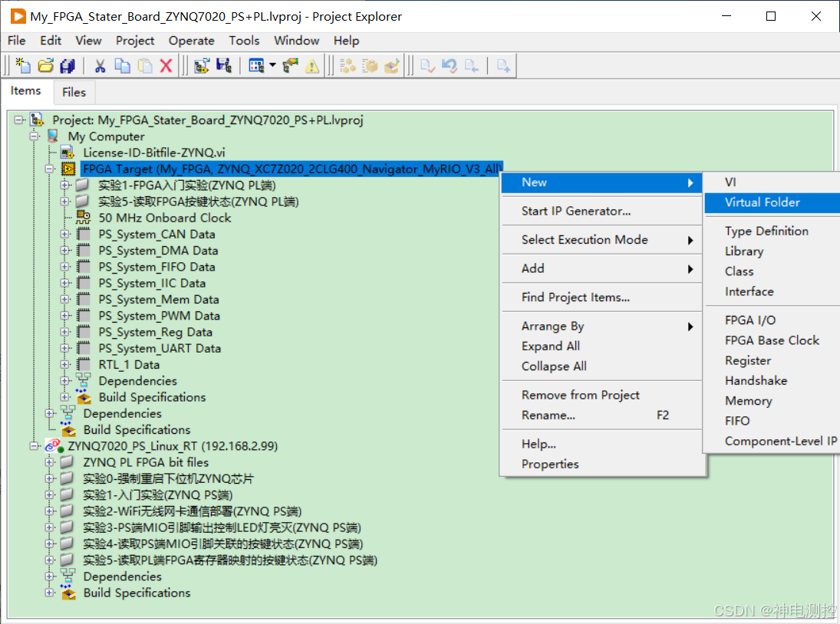Click the PS_System_IIC Data chip icon
Screen dimensions: 840x624
(84, 283)
